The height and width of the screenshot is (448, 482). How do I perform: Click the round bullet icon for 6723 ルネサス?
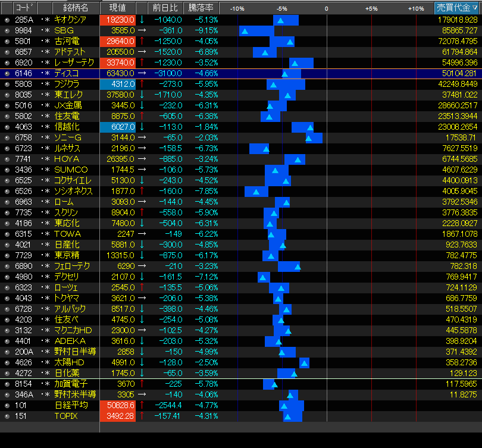pyautogui.click(x=7, y=149)
